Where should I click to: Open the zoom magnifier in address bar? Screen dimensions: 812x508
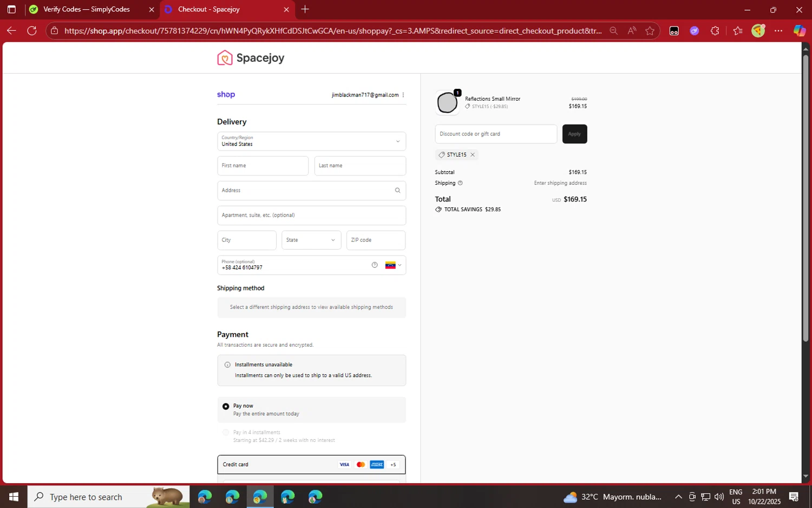coord(613,31)
